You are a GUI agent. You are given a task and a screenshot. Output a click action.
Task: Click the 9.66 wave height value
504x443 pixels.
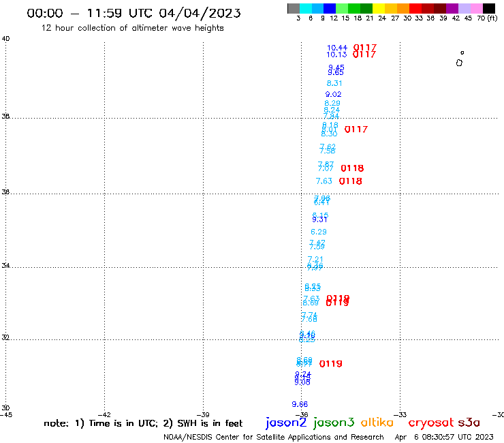(300, 404)
